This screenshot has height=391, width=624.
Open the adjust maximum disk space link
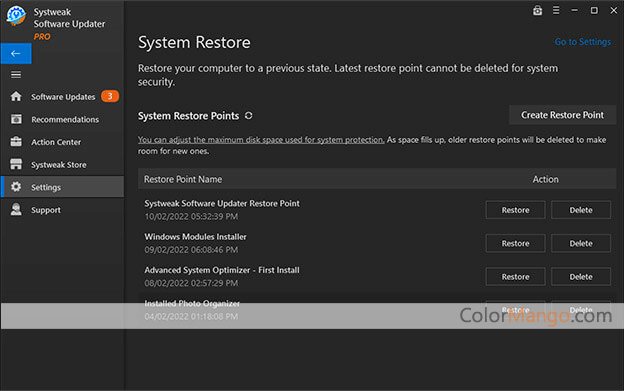click(261, 140)
